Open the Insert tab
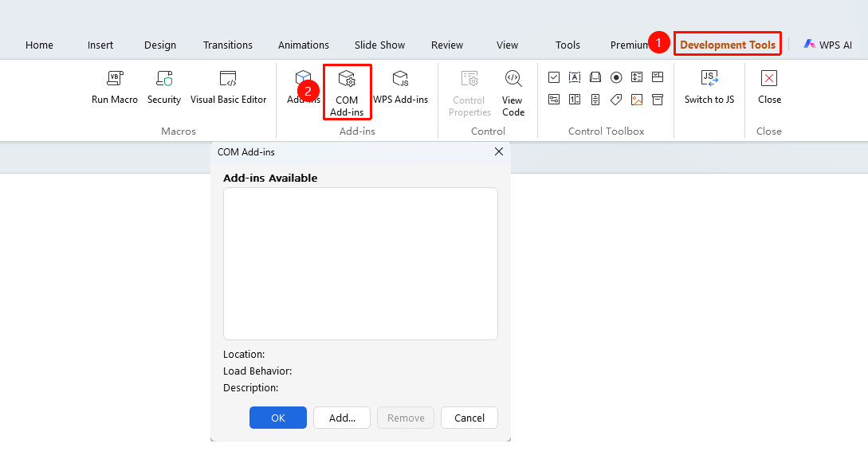This screenshot has width=868, height=471. [100, 45]
